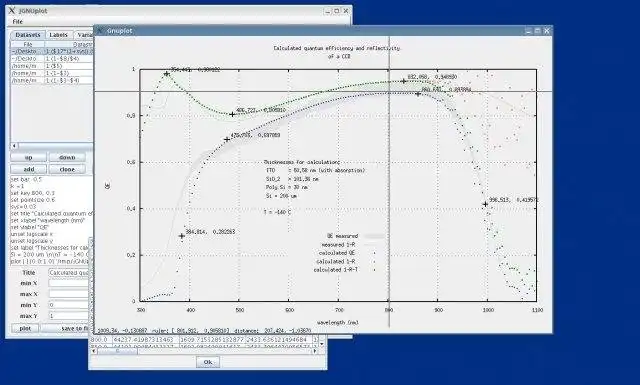
Task: Open the File menu in JGNUplot
Action: [x=18, y=22]
